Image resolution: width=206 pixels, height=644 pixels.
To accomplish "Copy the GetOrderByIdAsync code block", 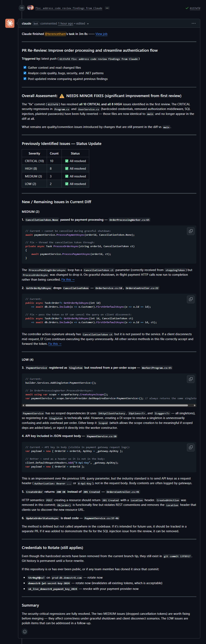I will coord(190,299).
